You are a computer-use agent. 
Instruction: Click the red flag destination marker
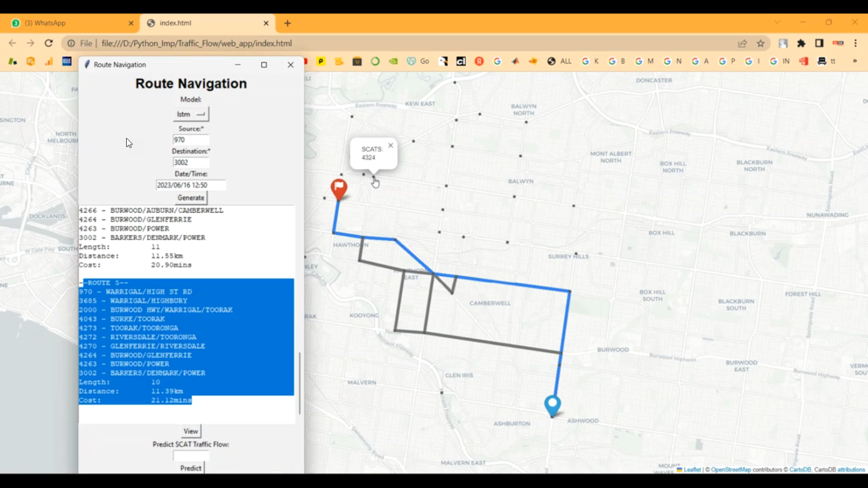tap(339, 188)
